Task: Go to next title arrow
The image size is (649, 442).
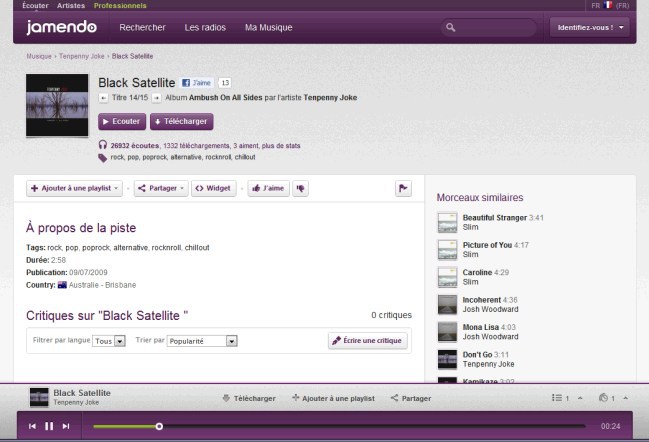Action: click(x=156, y=98)
